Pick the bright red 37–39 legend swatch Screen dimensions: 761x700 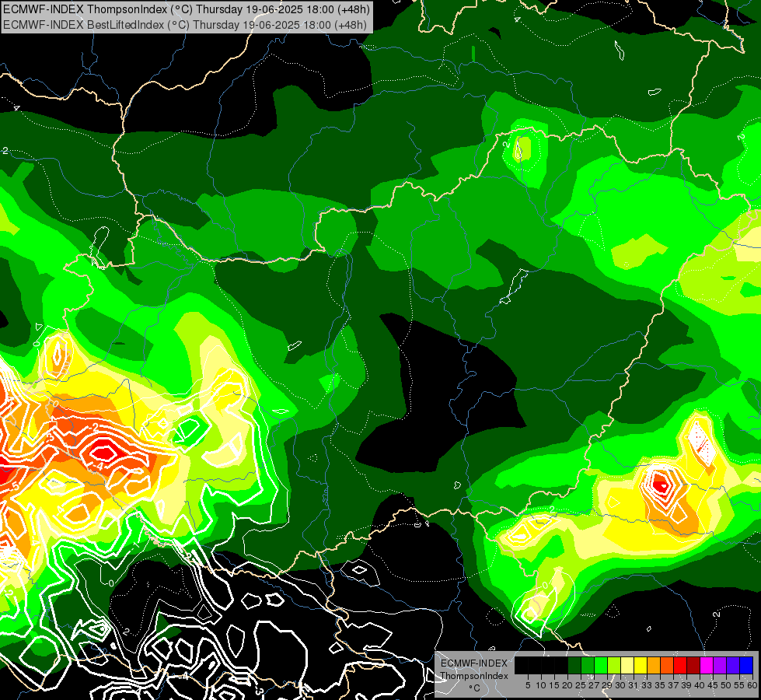click(x=680, y=666)
